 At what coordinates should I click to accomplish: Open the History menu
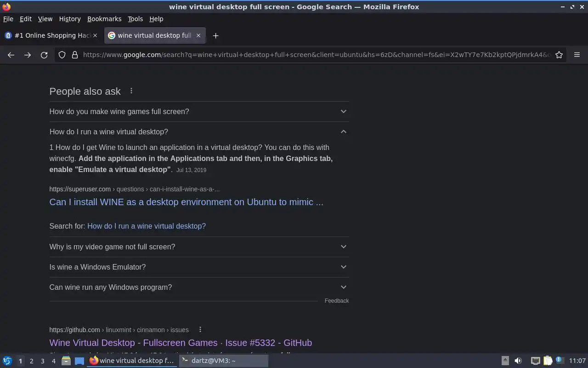tap(70, 19)
